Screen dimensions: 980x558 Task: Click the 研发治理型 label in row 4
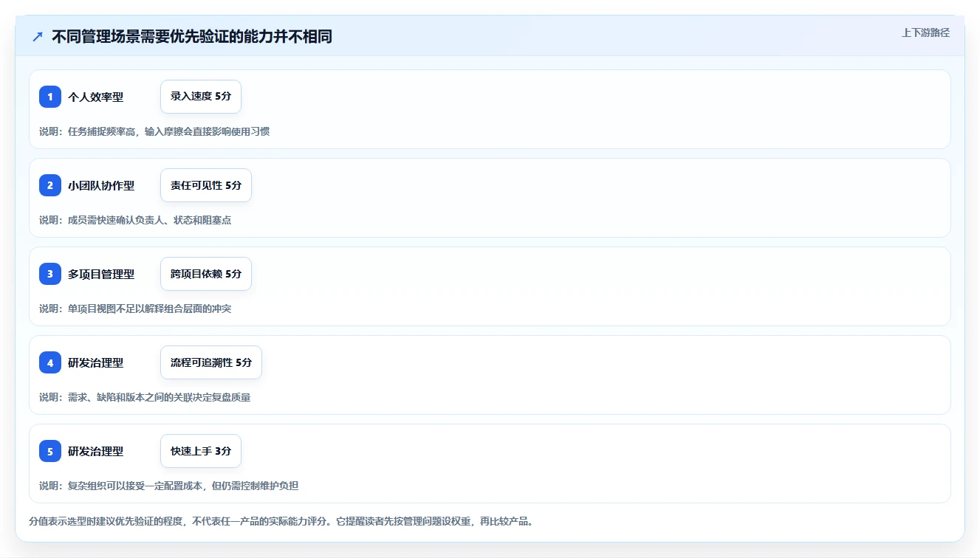95,362
